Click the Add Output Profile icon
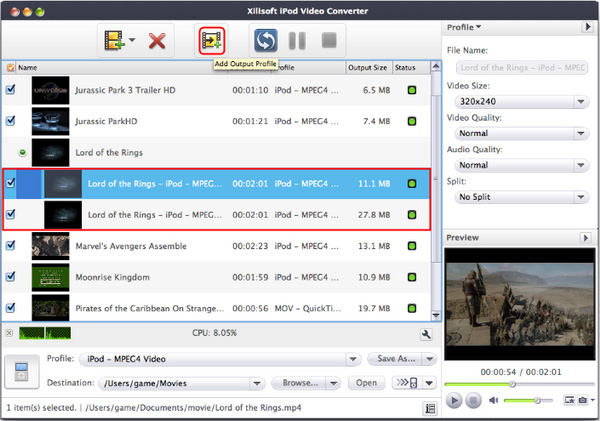The image size is (600, 421). click(x=212, y=40)
